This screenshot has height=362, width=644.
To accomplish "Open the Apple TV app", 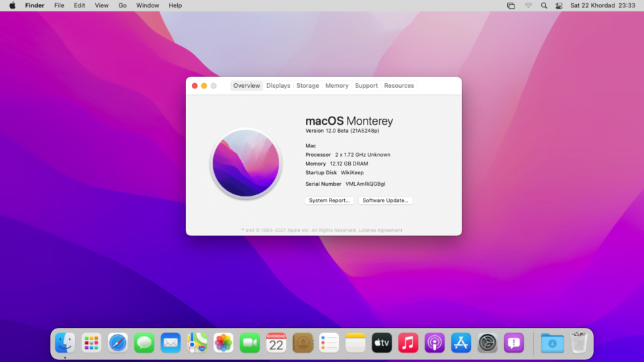I will click(x=382, y=343).
